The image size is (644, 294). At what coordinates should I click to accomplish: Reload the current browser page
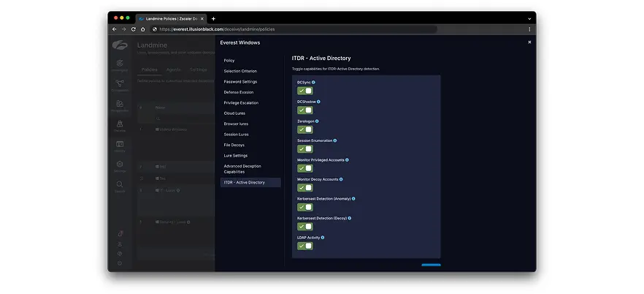click(x=133, y=29)
